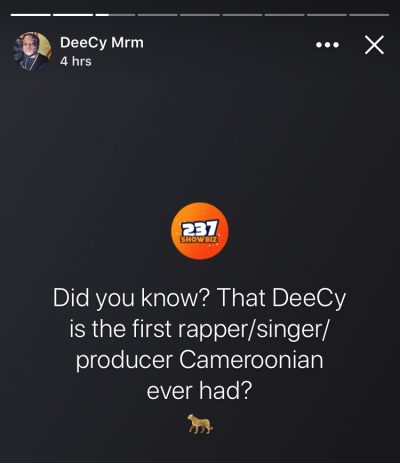Image resolution: width=400 pixels, height=463 pixels.
Task: Tap the 'ever had?' text line
Action: 199,390
